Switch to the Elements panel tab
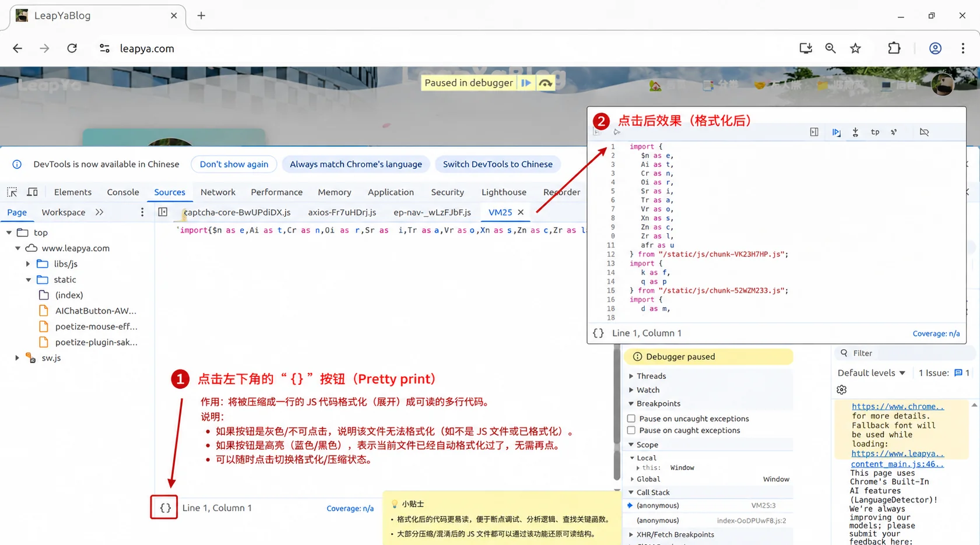Image resolution: width=980 pixels, height=545 pixels. click(x=73, y=192)
